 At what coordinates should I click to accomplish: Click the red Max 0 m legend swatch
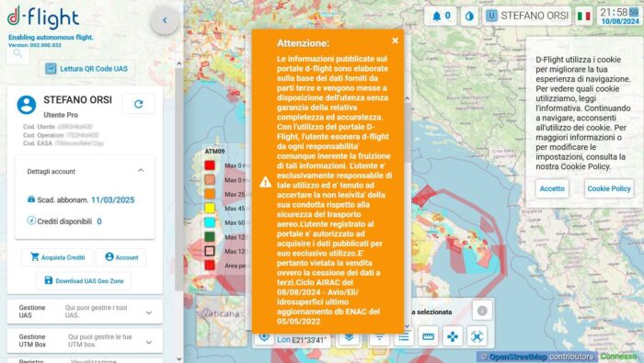click(210, 165)
